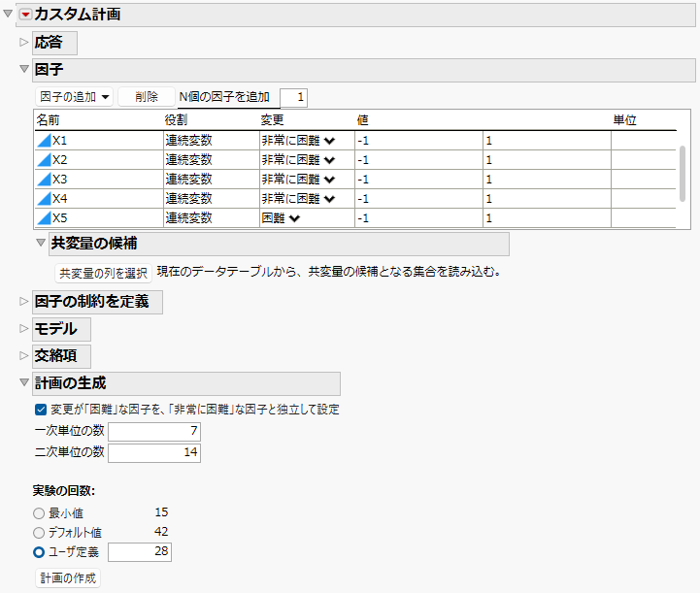The height and width of the screenshot is (593, 700).
Task: Click the default run count 42
Action: click(161, 532)
